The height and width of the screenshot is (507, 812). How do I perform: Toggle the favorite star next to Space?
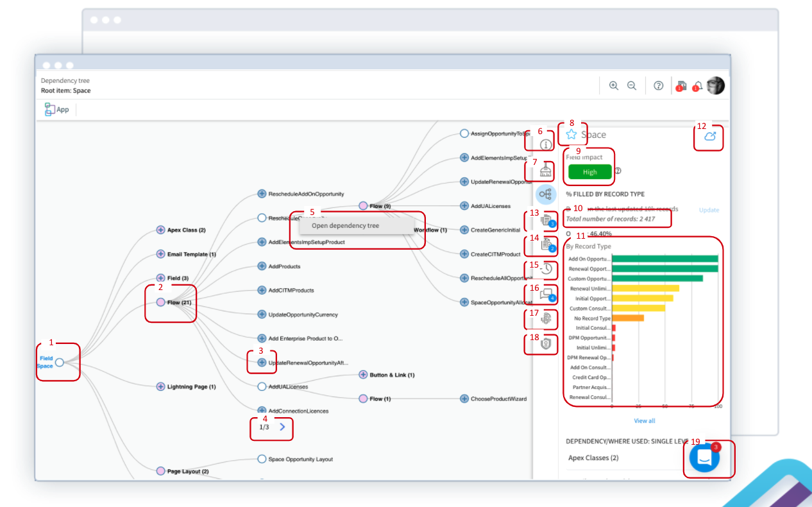(x=571, y=134)
